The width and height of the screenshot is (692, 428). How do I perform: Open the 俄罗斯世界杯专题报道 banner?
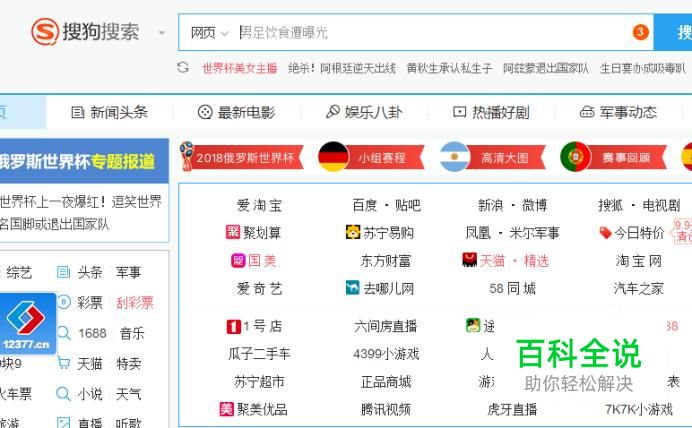click(x=84, y=161)
